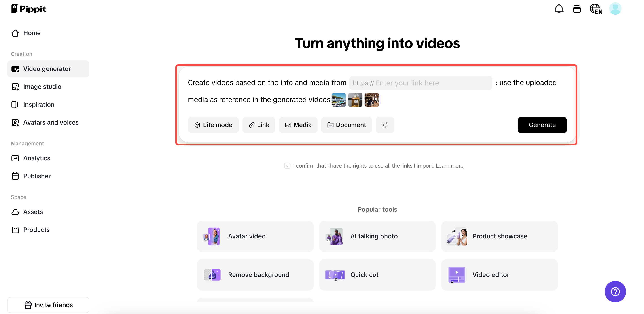Open the Avatars and voices section

point(51,122)
